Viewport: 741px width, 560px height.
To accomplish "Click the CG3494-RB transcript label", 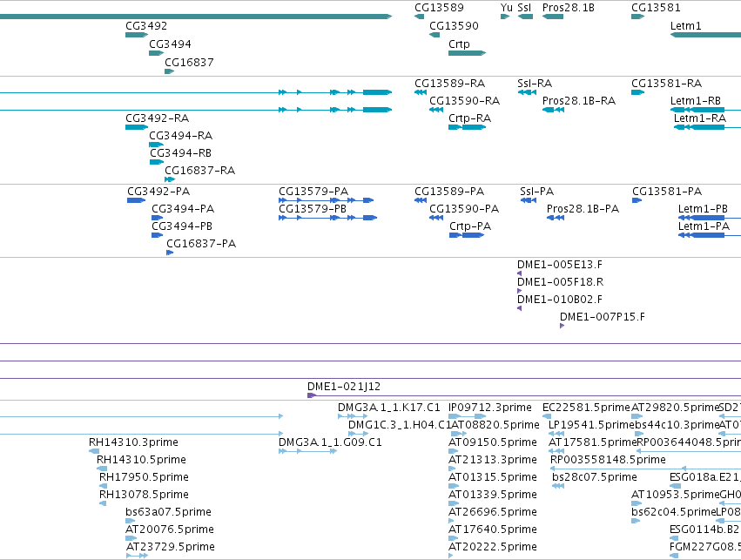I will pyautogui.click(x=180, y=152).
